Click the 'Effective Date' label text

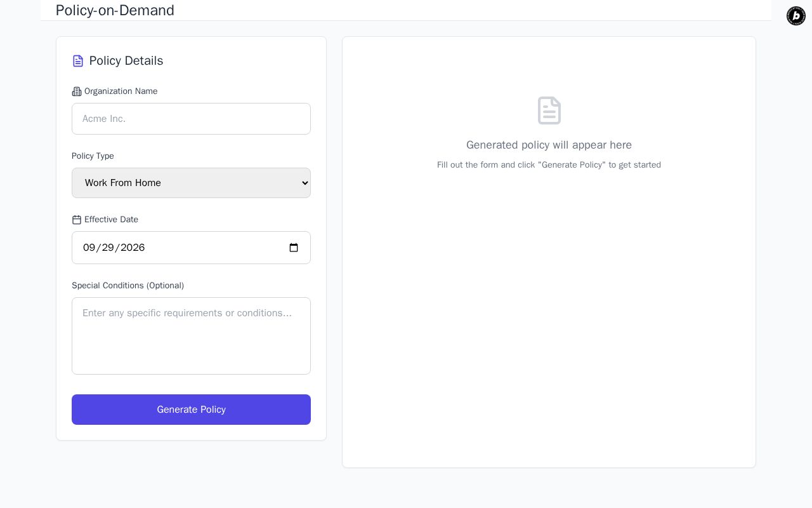[x=111, y=220]
